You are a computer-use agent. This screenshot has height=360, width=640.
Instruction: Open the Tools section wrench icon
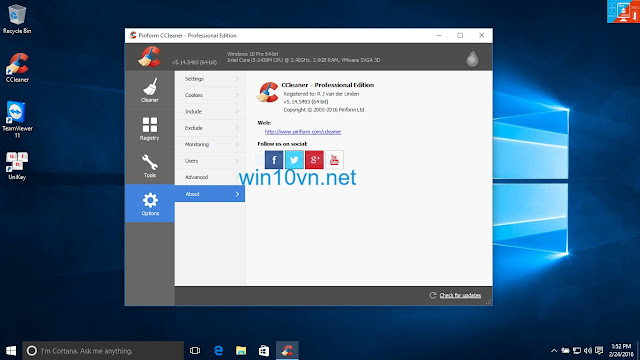pos(150,162)
